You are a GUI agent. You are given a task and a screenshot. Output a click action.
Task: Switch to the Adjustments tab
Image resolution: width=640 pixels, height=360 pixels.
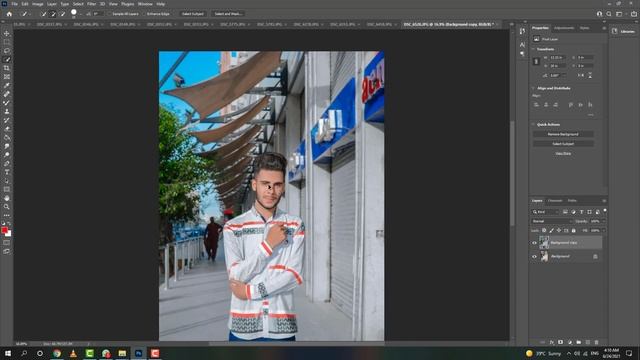(x=564, y=28)
